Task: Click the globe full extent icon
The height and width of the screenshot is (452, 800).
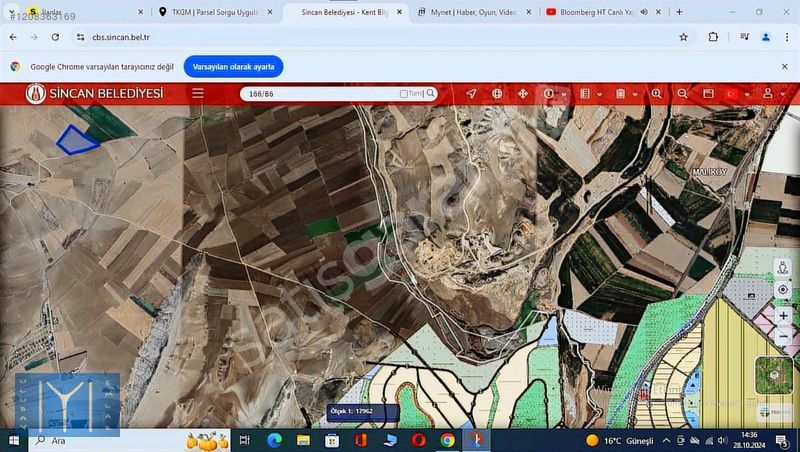Action: point(497,93)
